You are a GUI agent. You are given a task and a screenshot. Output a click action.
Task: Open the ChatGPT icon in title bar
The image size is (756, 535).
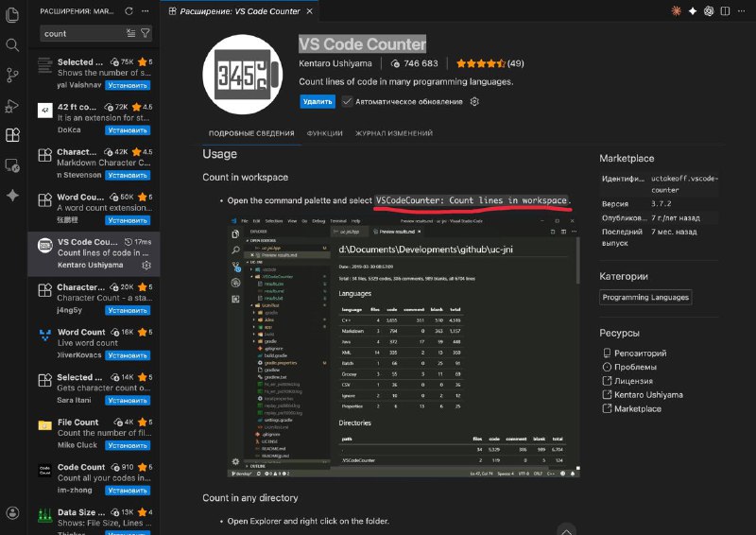click(709, 11)
